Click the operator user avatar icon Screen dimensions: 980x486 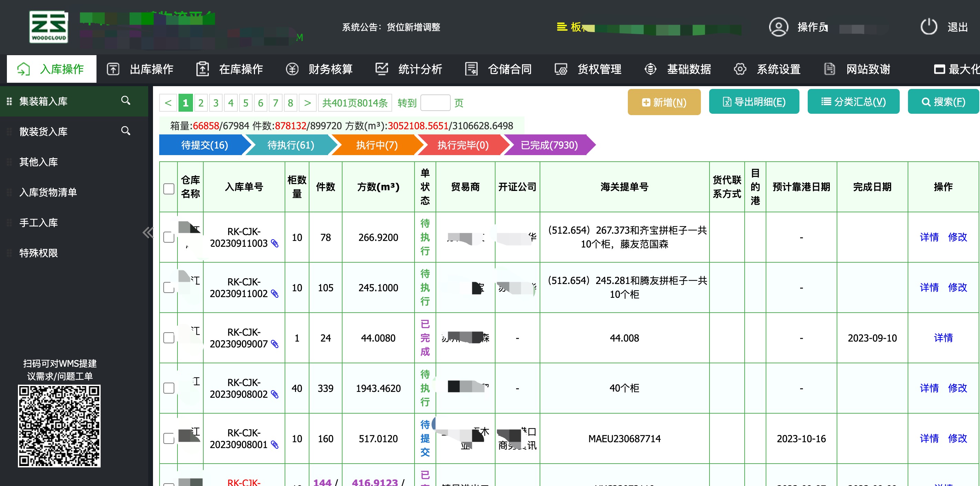point(778,27)
